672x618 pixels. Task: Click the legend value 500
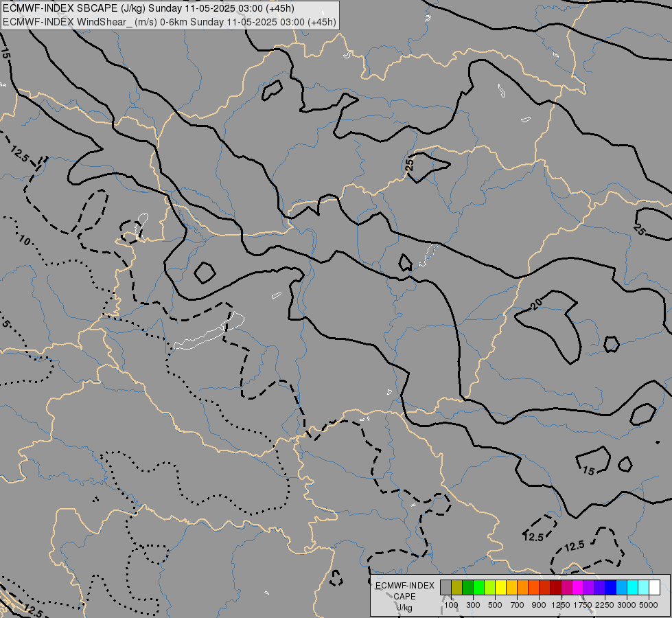click(495, 605)
